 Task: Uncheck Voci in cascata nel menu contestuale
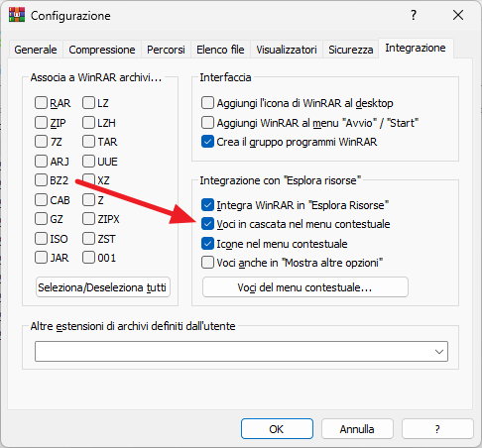(x=207, y=224)
